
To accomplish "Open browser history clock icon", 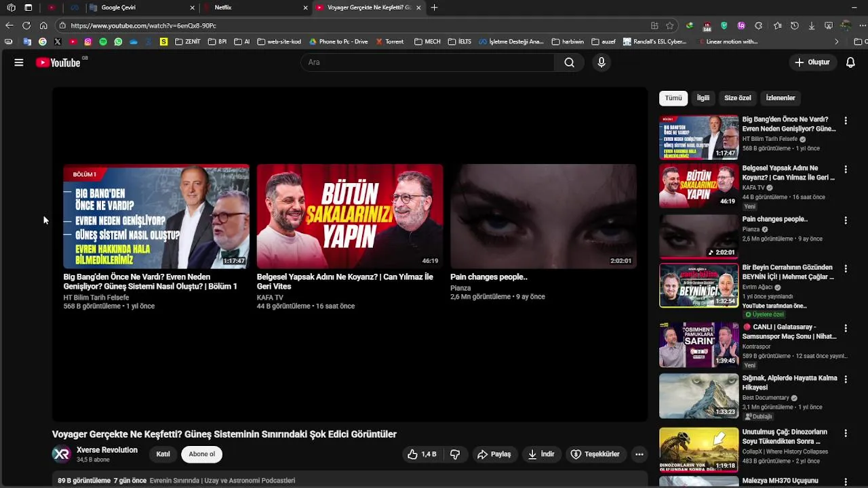I will tap(794, 26).
